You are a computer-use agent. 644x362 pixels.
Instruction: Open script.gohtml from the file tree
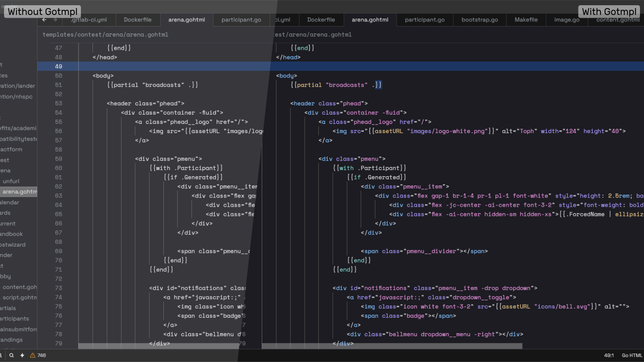point(19,298)
